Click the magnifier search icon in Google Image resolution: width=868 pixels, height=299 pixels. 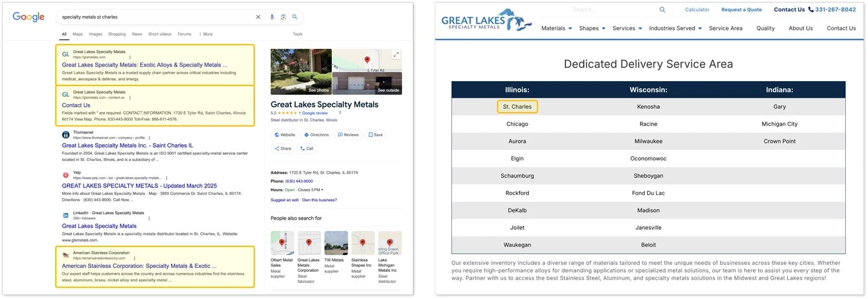pos(295,17)
